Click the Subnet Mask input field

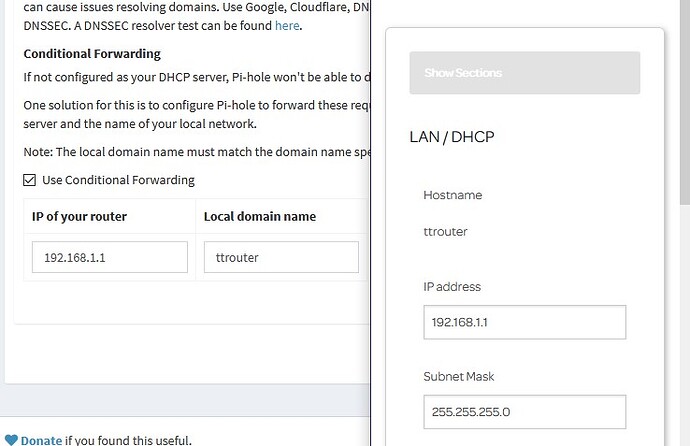pos(524,411)
